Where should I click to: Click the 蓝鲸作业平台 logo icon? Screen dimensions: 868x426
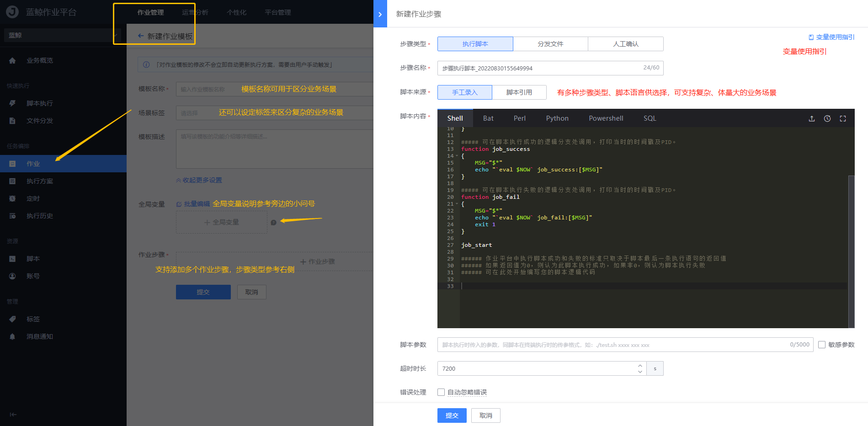pyautogui.click(x=12, y=12)
